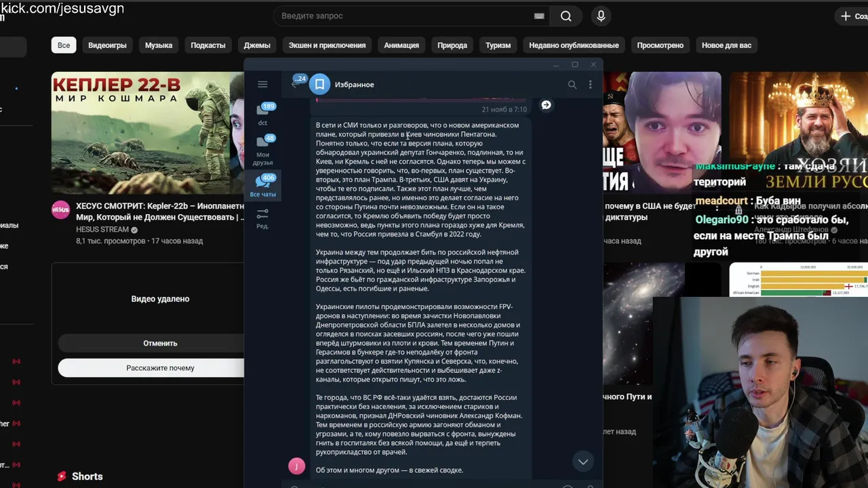Screen dimensions: 868x488
Task: Select the Экшен и приключения filter chip
Action: click(327, 45)
